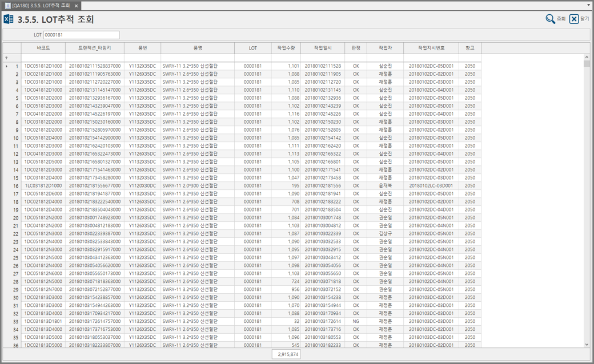This screenshot has height=364, width=594.
Task: Click the filter cell under the 품번 column
Action: click(142, 58)
